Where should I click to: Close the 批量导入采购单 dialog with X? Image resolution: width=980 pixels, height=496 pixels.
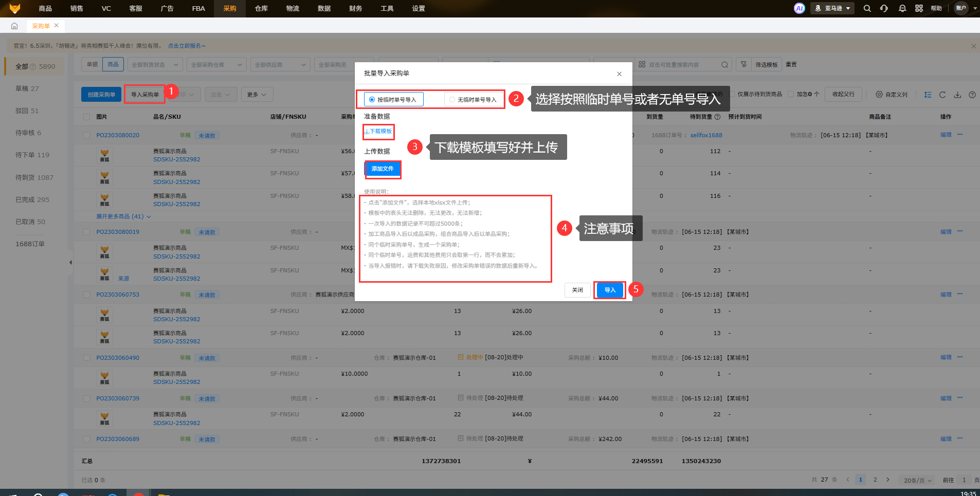coord(619,74)
